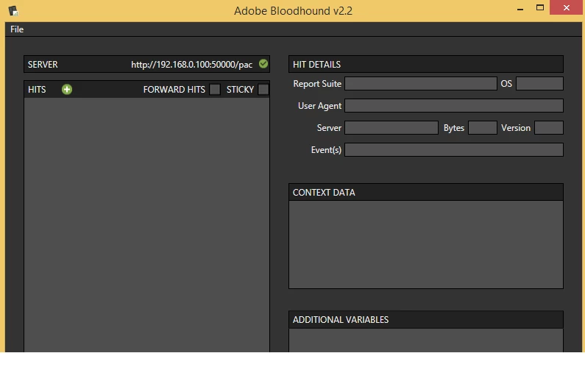Click the server URL http://192.168.0.100:50000/pac
The width and height of the screenshot is (585, 392).
pyautogui.click(x=192, y=65)
